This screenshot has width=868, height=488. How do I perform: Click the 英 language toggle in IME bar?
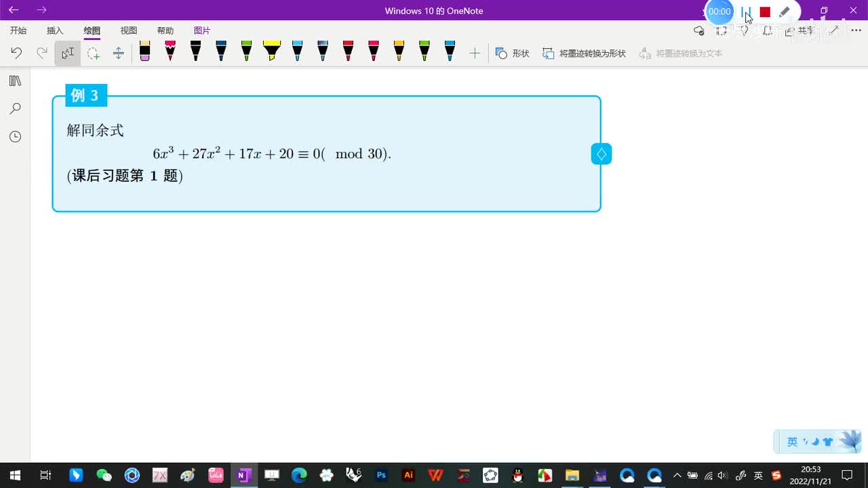792,442
